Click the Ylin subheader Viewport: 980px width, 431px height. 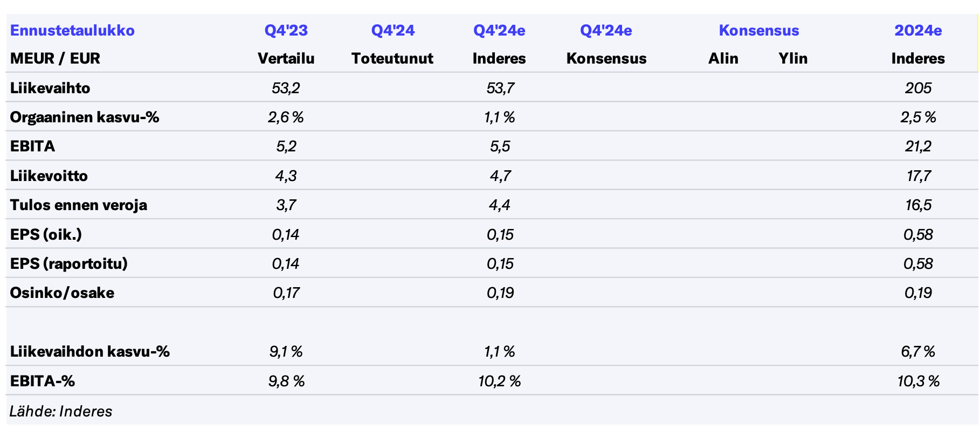tap(792, 58)
